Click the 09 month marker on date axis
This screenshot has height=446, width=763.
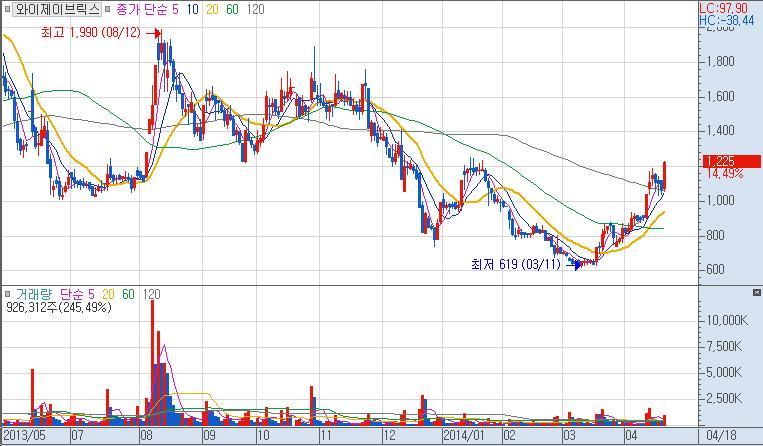(209, 435)
